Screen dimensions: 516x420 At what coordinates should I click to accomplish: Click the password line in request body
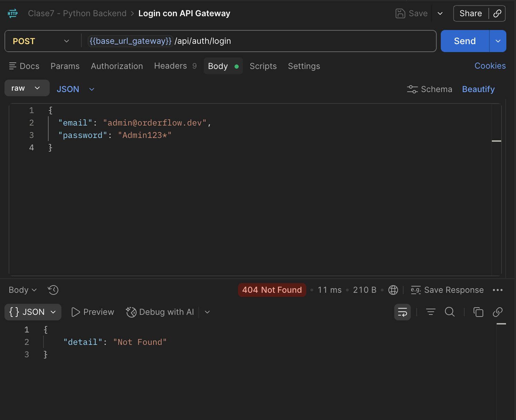[115, 135]
